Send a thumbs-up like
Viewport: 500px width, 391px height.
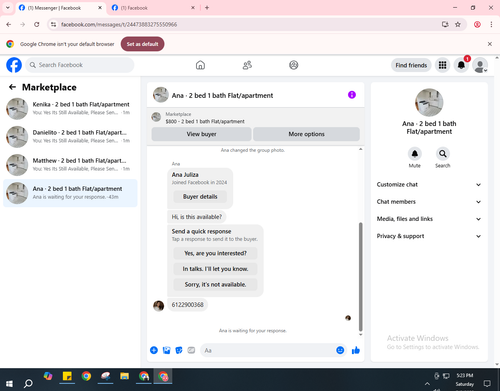356,350
